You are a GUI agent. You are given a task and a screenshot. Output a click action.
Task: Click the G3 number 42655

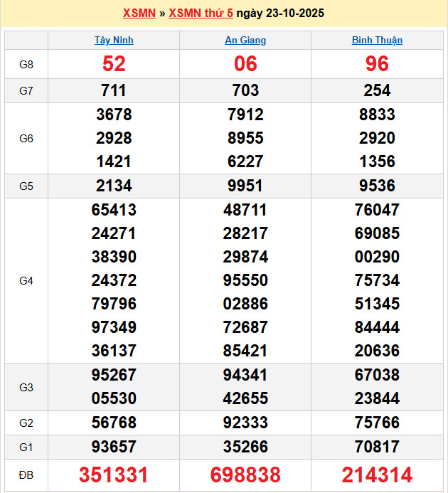245,399
